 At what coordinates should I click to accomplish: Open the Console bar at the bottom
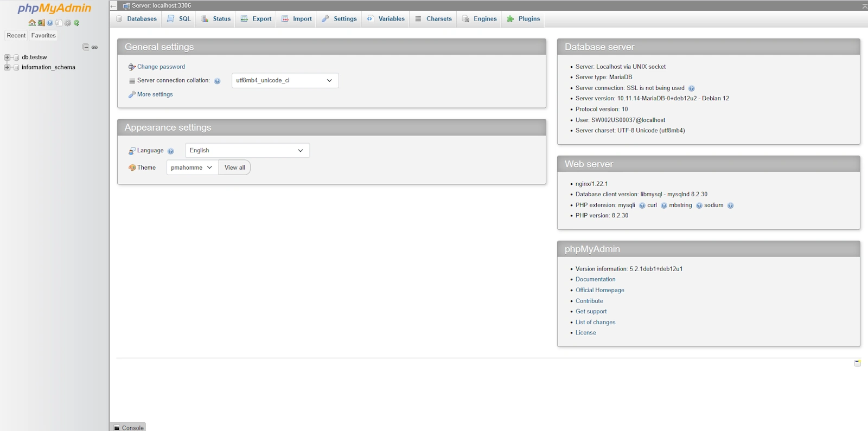tap(129, 427)
